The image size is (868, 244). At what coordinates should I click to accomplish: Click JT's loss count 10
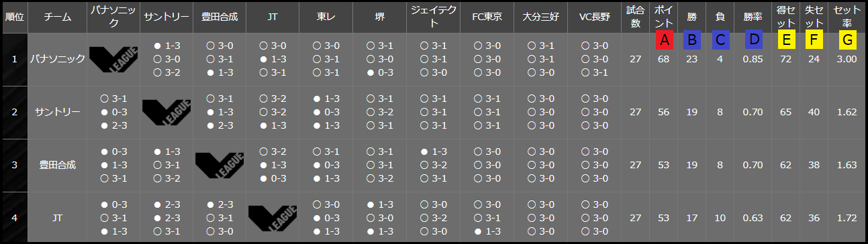[720, 219]
